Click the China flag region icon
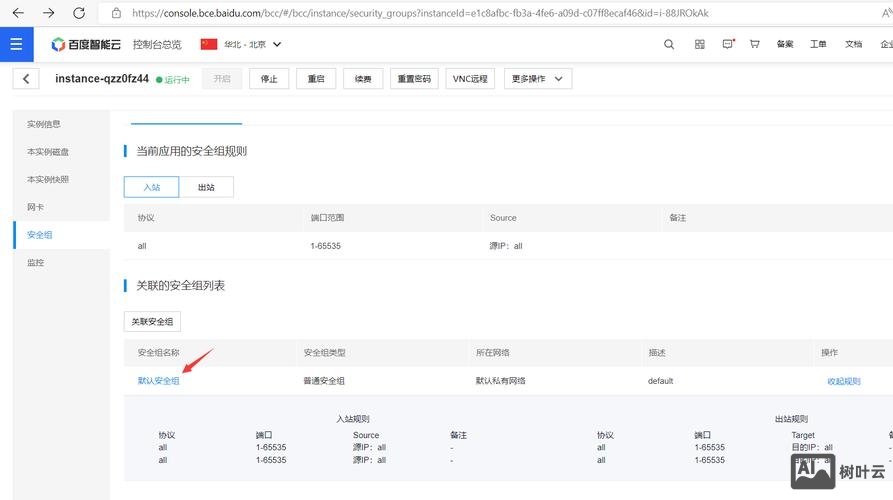 [x=208, y=44]
